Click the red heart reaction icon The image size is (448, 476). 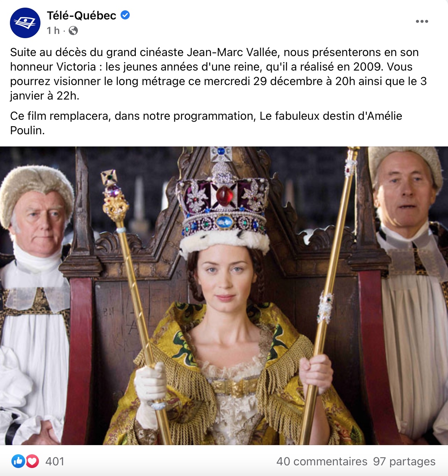click(32, 462)
